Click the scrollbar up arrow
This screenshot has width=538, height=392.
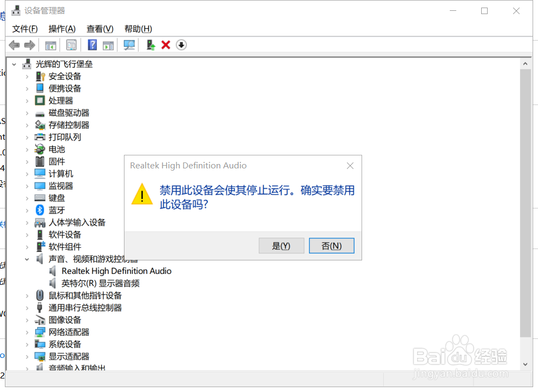tap(526, 64)
